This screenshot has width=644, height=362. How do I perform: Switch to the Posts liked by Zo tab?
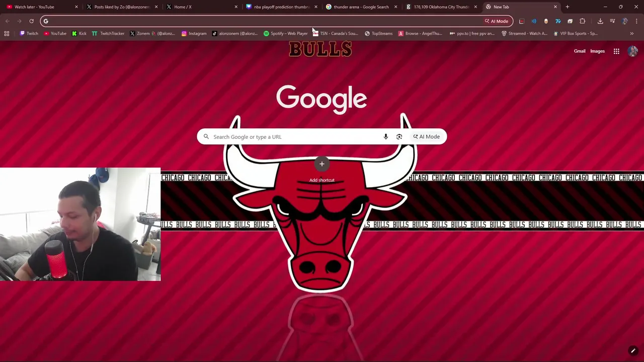coord(122,7)
